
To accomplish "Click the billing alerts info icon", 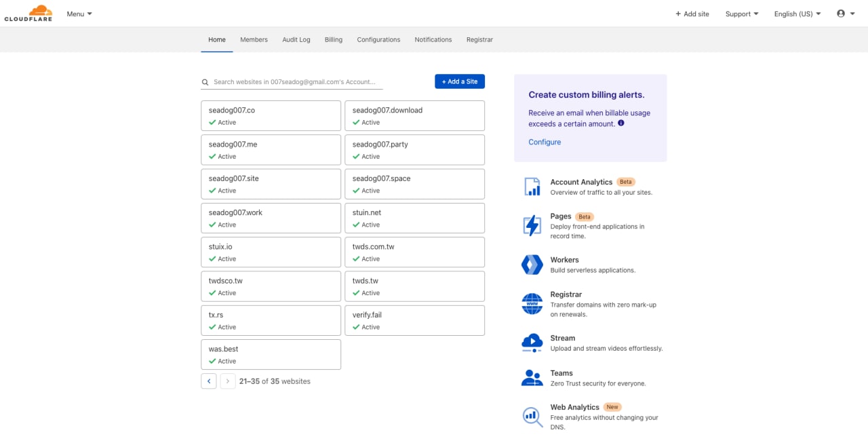I will [x=621, y=123].
